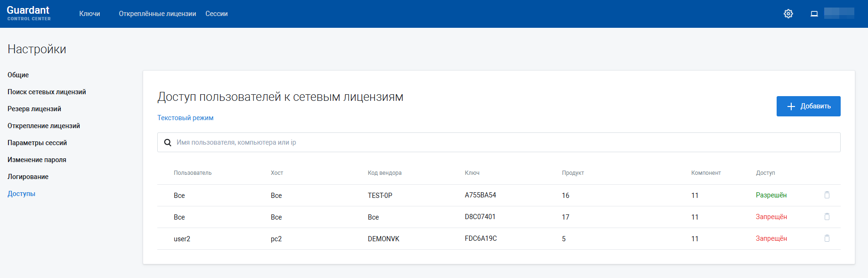Delete the TEST-0P access rule
Image resolution: width=868 pixels, height=278 pixels.
pos(827,195)
